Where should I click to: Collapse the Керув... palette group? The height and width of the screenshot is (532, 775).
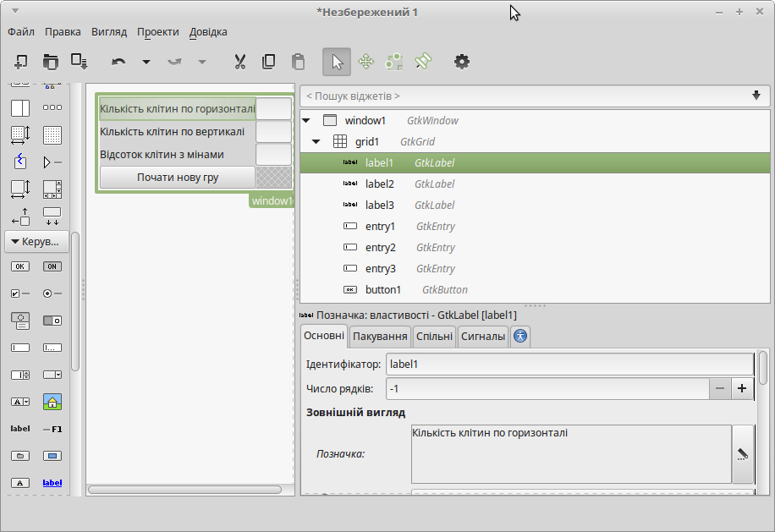click(36, 243)
